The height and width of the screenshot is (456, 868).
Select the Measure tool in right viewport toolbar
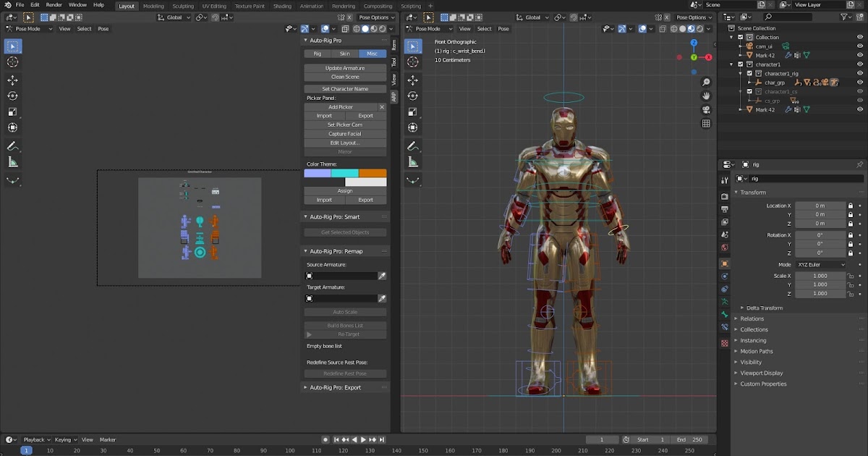412,162
